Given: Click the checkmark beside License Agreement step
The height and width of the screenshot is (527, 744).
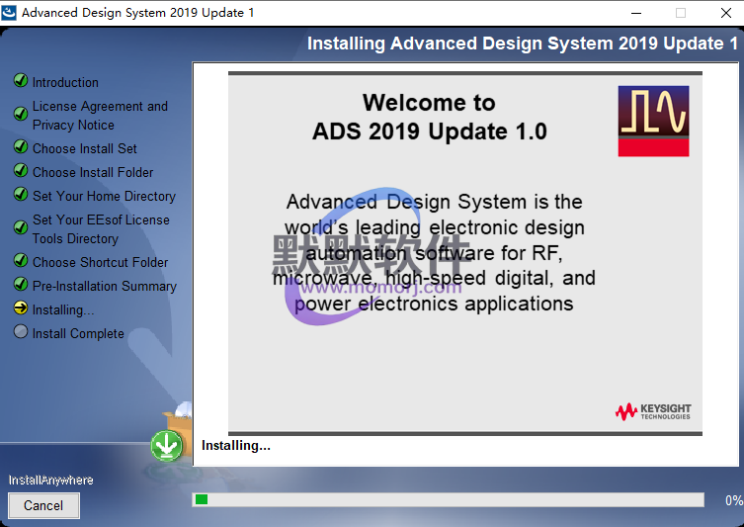Looking at the screenshot, I should coord(20,114).
